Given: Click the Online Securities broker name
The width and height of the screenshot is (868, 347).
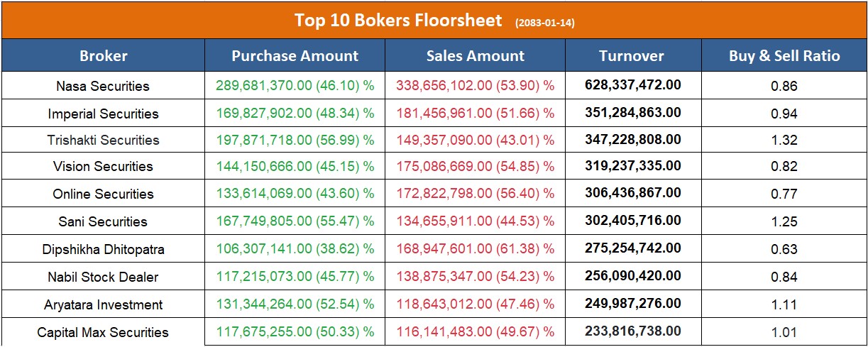Looking at the screenshot, I should tap(103, 194).
